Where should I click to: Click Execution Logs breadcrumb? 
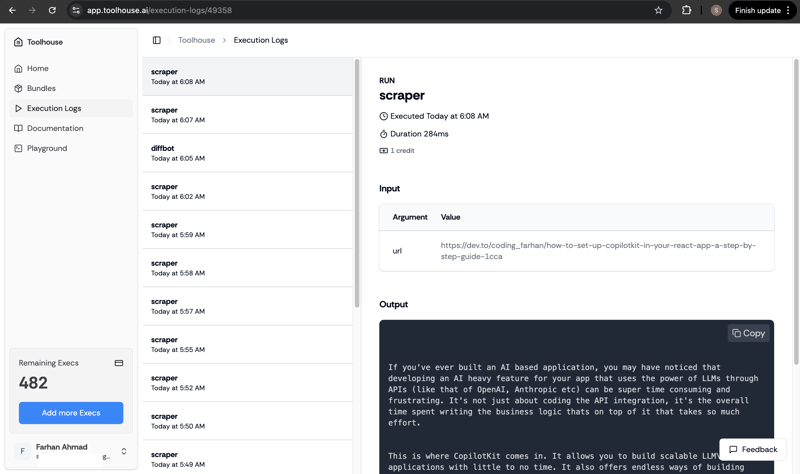261,40
